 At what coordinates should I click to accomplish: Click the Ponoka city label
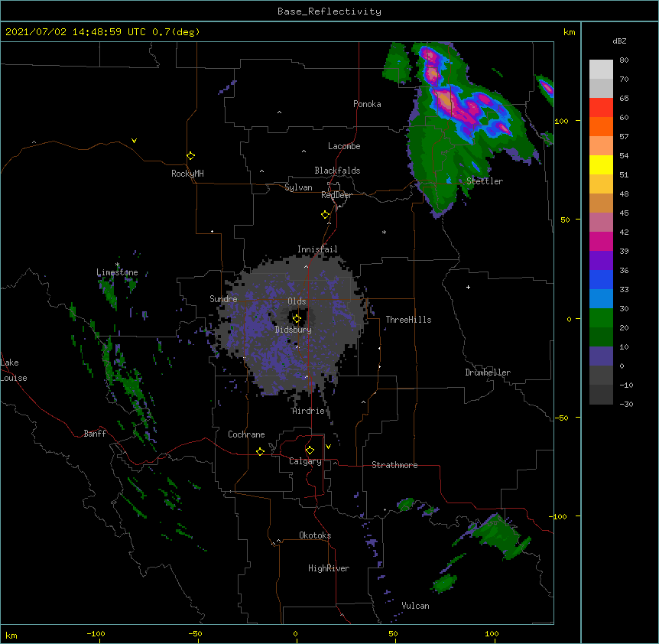[x=367, y=104]
